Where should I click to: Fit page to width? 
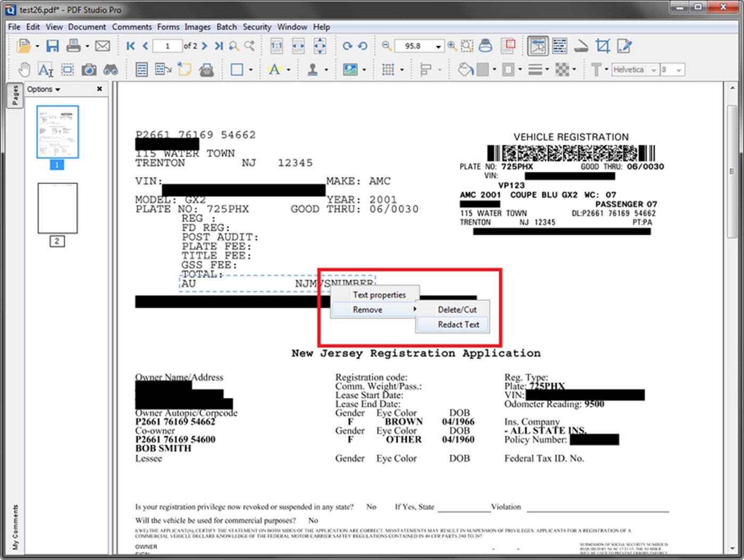click(298, 46)
